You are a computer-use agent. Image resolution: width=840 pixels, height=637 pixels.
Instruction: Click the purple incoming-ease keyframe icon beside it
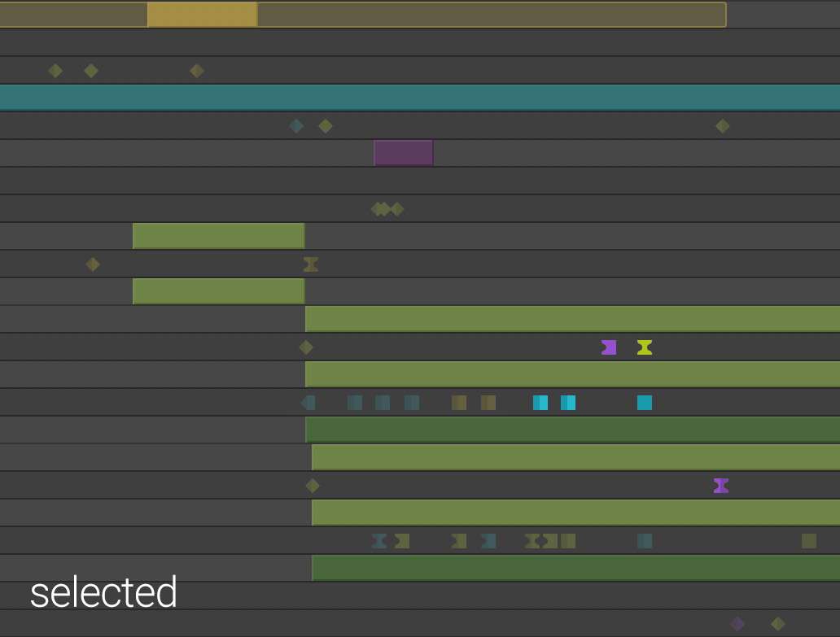click(608, 347)
